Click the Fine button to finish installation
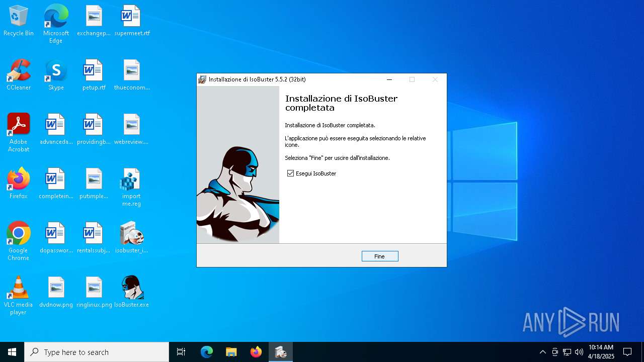644x362 pixels. [x=380, y=256]
